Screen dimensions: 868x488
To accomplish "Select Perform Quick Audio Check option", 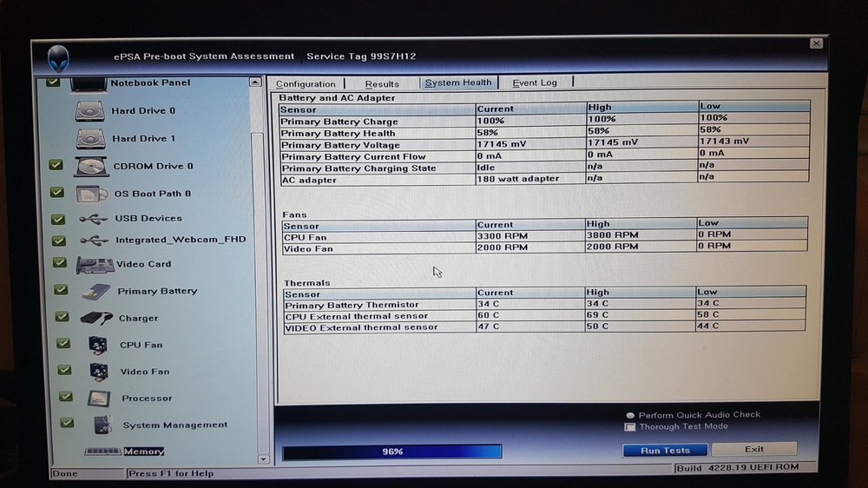I will coord(630,415).
